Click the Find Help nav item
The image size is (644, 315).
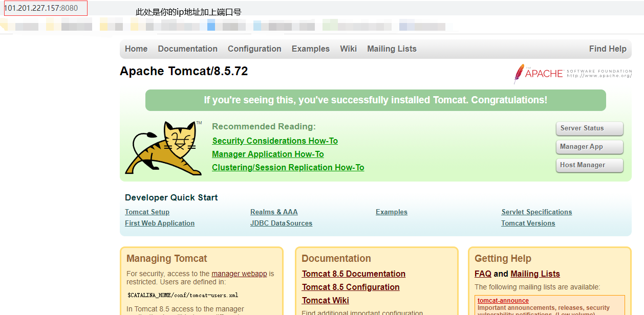point(608,49)
